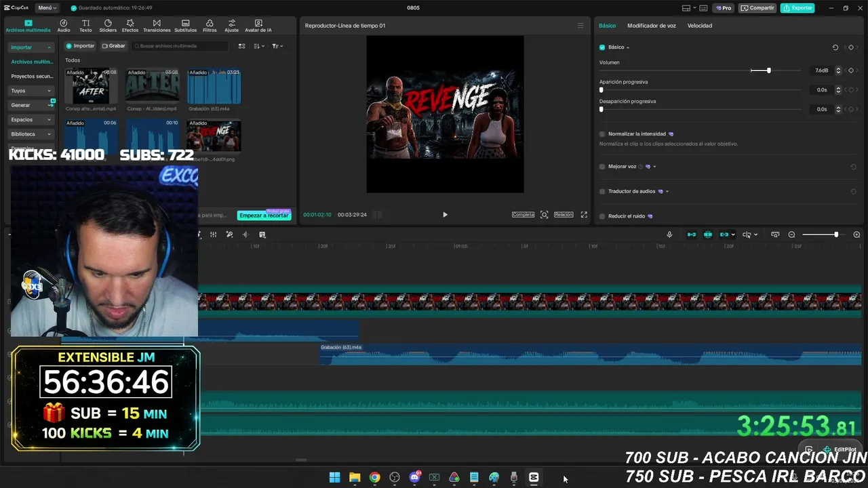Open the Transiciones panel

tap(157, 26)
